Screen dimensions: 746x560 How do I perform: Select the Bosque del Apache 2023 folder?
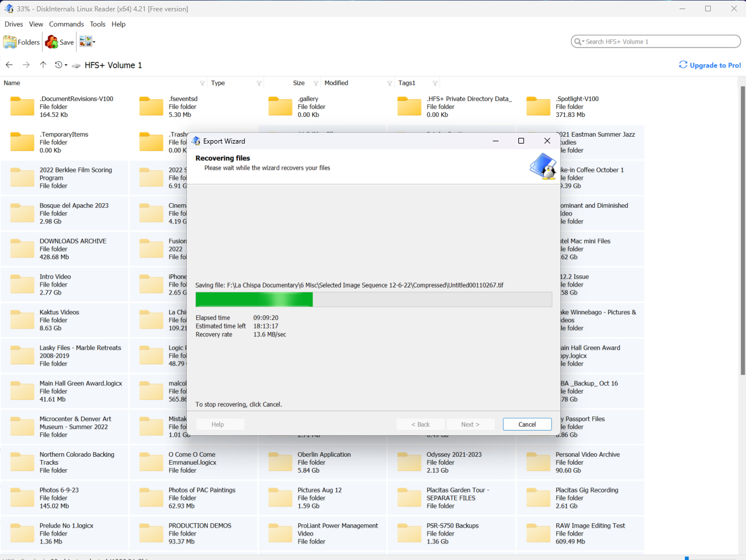click(x=65, y=213)
